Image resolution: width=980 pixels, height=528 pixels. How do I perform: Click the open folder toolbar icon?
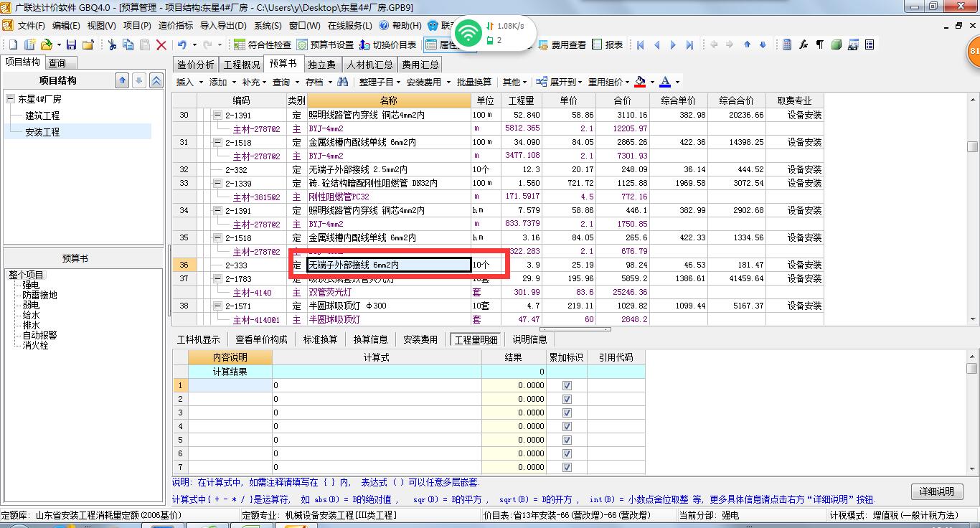tap(45, 44)
